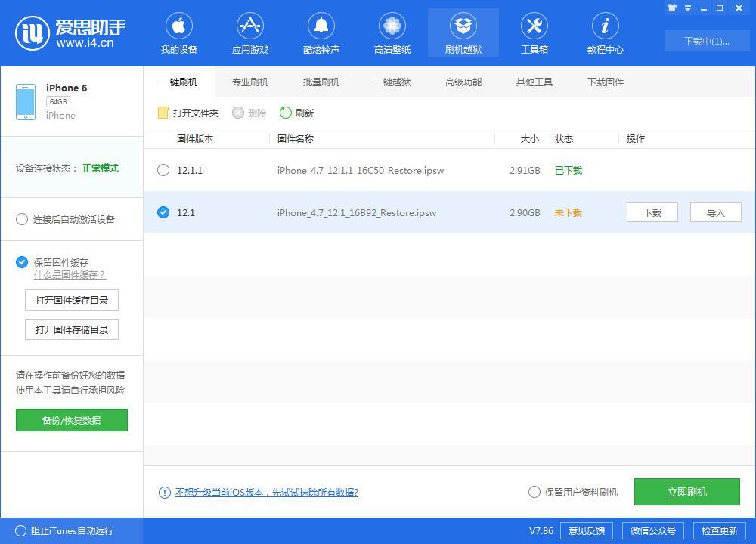Select firmware 12.1.1 radio button
This screenshot has height=544, width=756.
pyautogui.click(x=163, y=170)
